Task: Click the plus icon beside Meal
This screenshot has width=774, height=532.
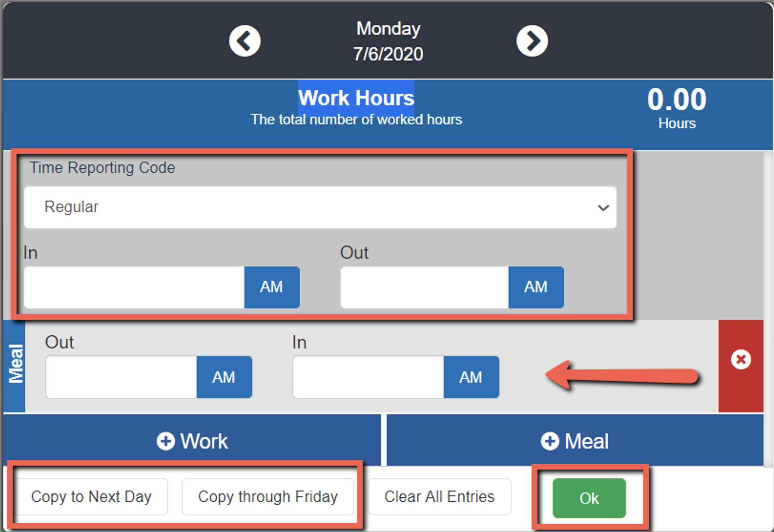Action: pos(550,441)
